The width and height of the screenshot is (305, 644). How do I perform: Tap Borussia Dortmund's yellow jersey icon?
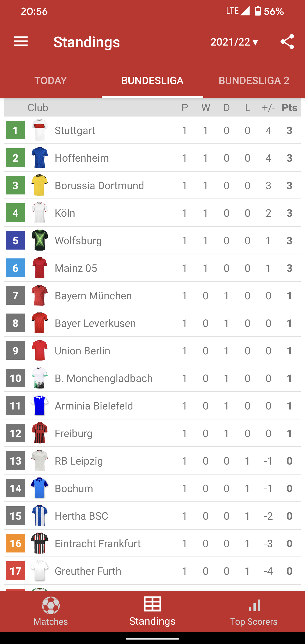(40, 185)
